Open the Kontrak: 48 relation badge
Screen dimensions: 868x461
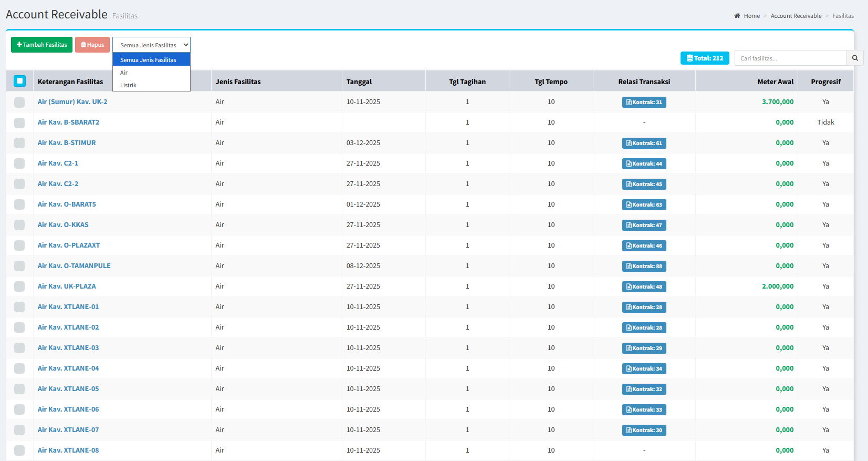(x=644, y=286)
